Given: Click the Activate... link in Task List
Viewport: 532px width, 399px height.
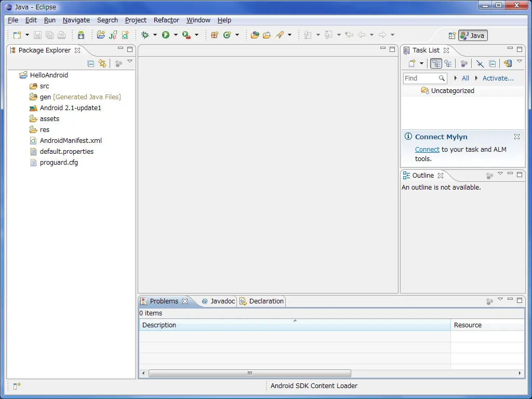Looking at the screenshot, I should point(498,78).
